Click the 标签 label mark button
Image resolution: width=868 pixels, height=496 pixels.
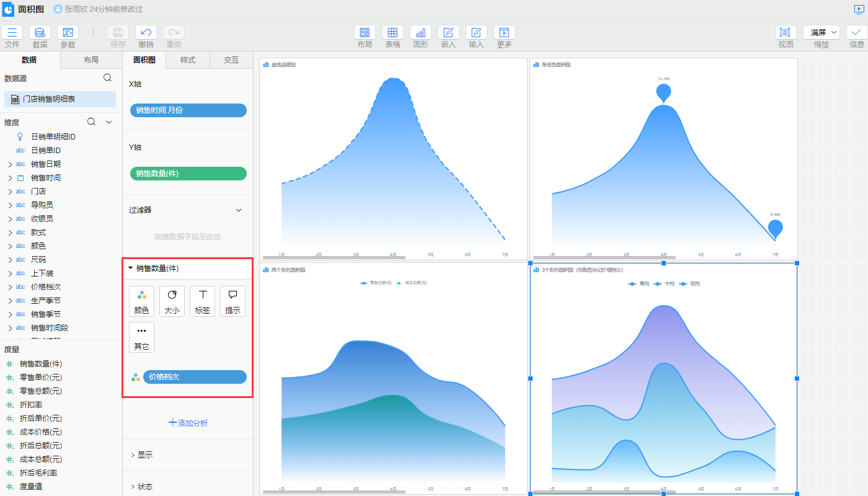(202, 301)
